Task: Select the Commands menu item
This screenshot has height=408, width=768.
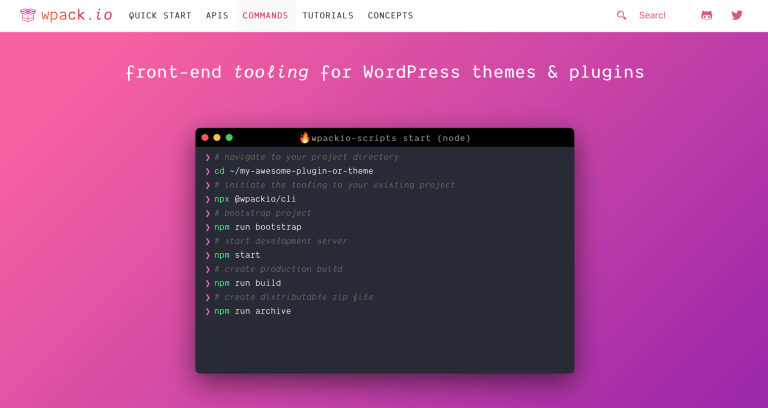Action: click(265, 16)
